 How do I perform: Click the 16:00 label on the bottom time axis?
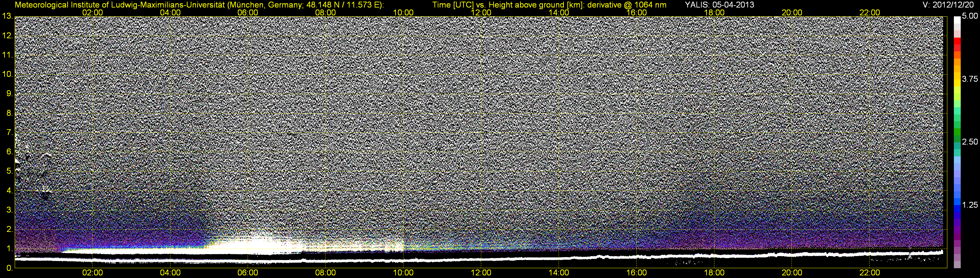click(636, 273)
